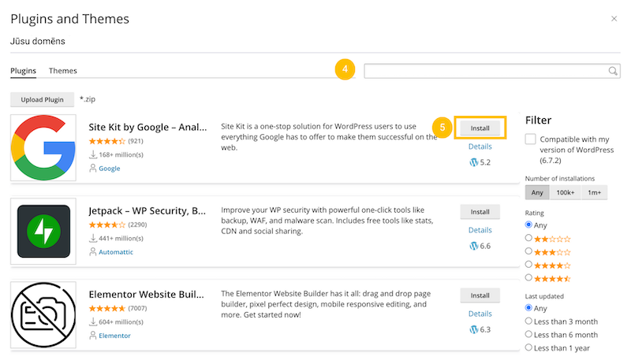Viewport: 631px width, 364px height.
Task: Open the Plugins tab
Action: 23,71
